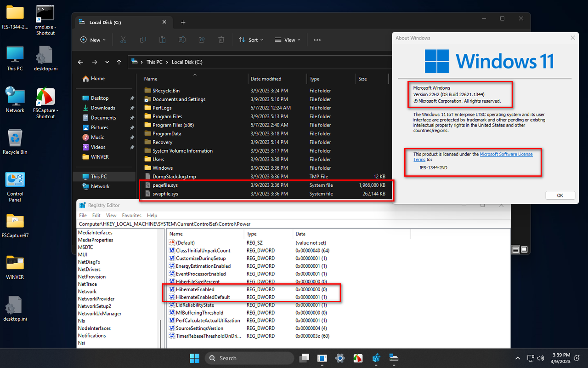
Task: Click the File Explorer taskbar icon
Action: [394, 358]
